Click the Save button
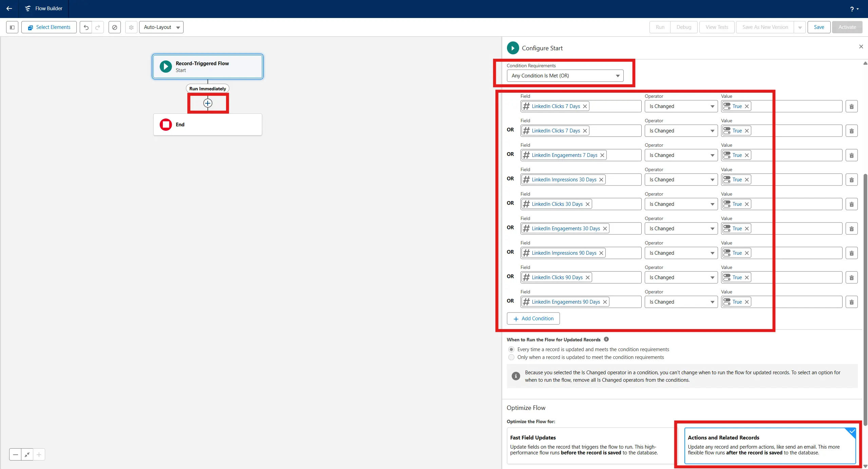 point(818,27)
